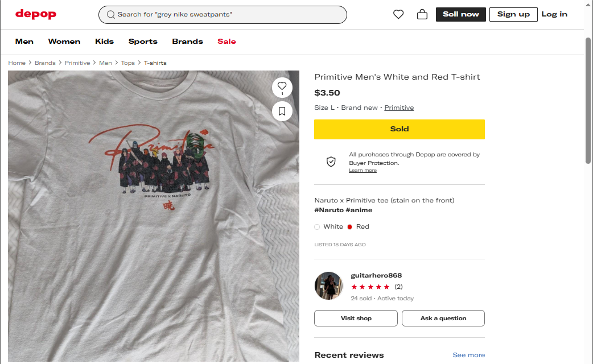593x364 pixels.
Task: Open the Learn more link
Action: pos(363,171)
